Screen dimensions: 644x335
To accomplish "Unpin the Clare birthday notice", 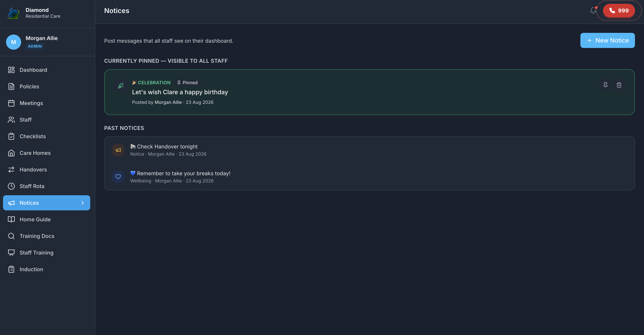I will (x=605, y=85).
